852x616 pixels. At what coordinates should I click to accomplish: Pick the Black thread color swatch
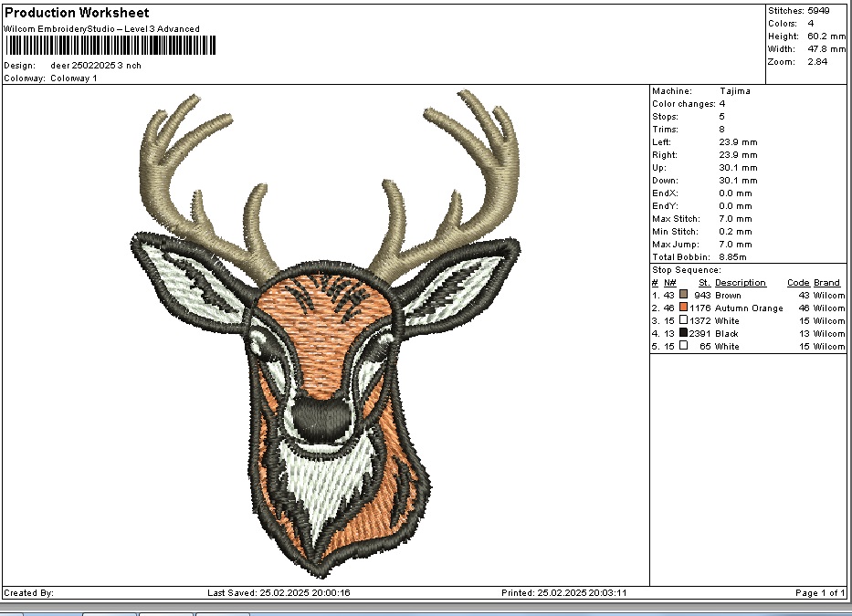[683, 333]
